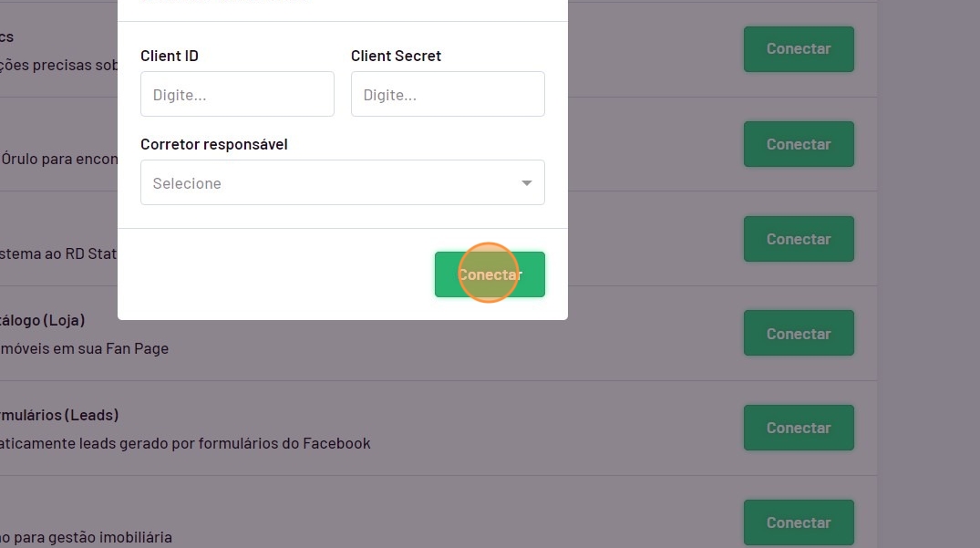The width and height of the screenshot is (980, 548).
Task: Open the Corretor responsável select box
Action: [328, 183]
